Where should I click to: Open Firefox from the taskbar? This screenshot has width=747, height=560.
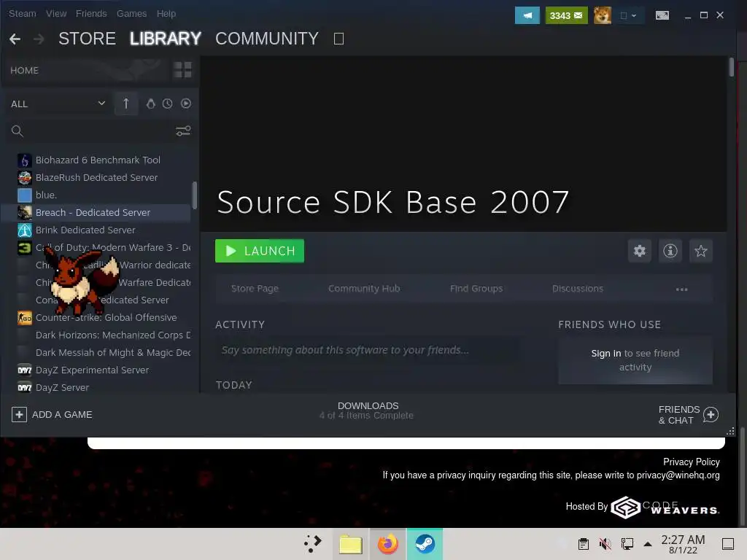[x=388, y=544]
